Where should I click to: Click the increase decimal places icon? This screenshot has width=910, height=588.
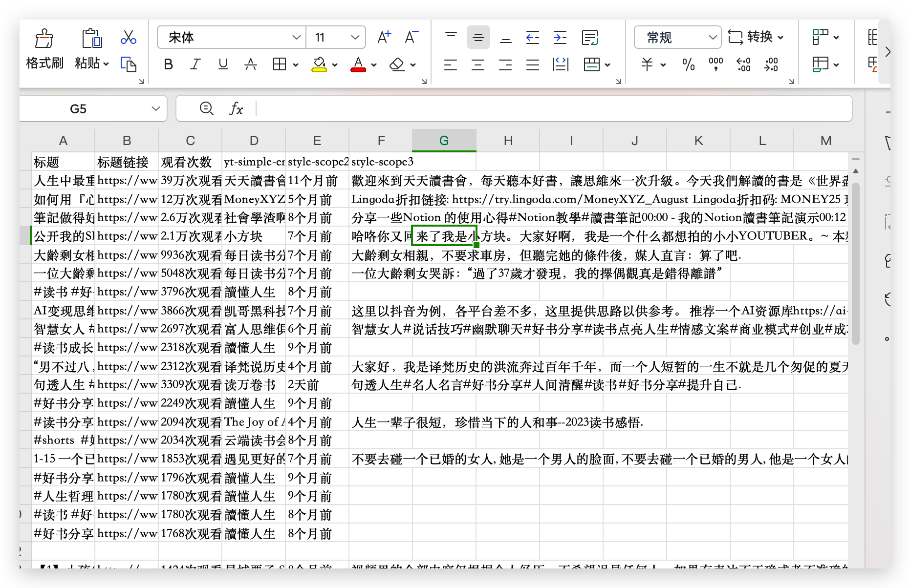[743, 64]
